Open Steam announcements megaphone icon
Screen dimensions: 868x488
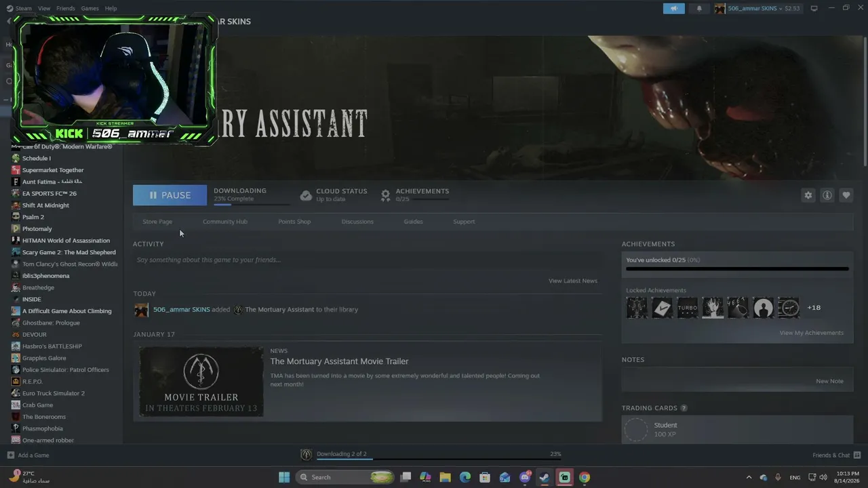(674, 9)
